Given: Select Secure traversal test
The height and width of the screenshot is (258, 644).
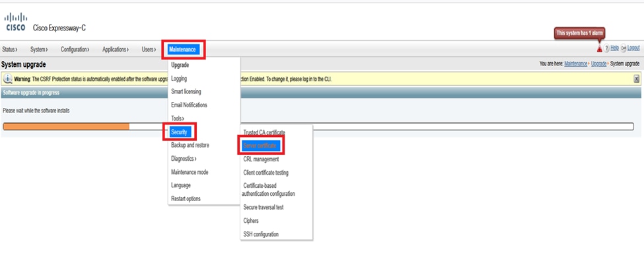Looking at the screenshot, I should click(264, 207).
